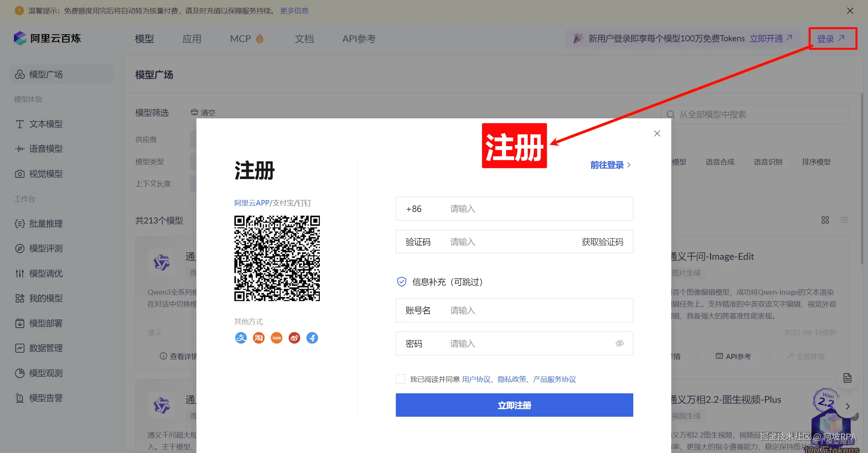Image resolution: width=868 pixels, height=453 pixels.
Task: Check the agreement consent checkbox
Action: click(401, 379)
